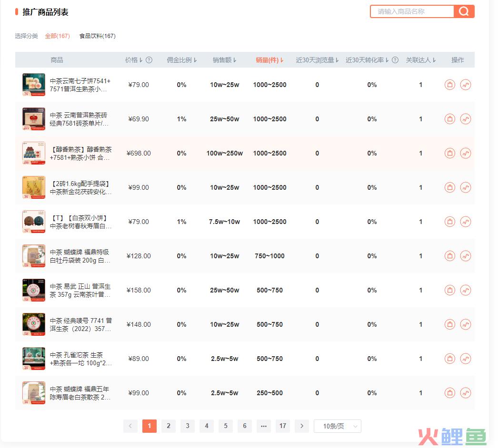
Task: View trend chart for 陈寿眉老白茶 row
Action: (466, 393)
